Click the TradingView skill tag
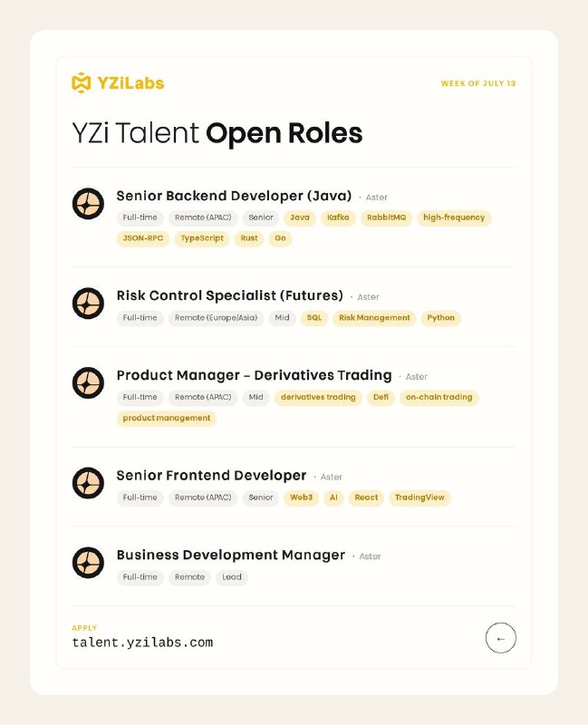This screenshot has width=588, height=725. [x=419, y=498]
